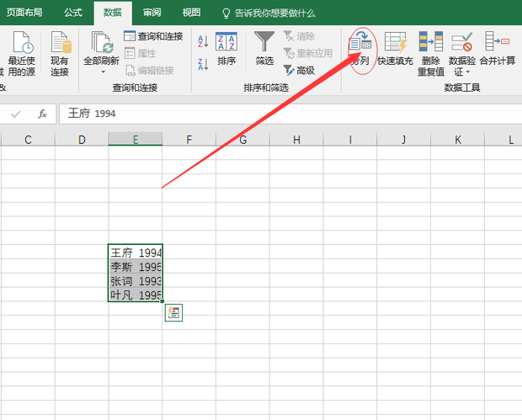Switch to the 页面布局 tab

coord(24,13)
